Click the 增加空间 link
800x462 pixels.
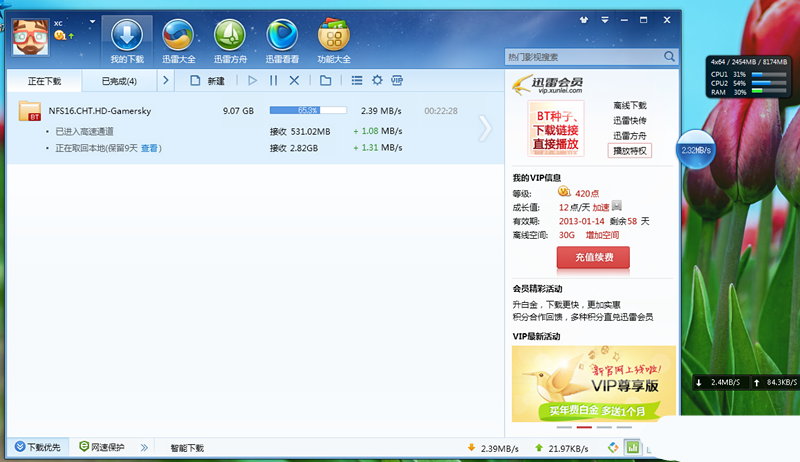(x=602, y=235)
